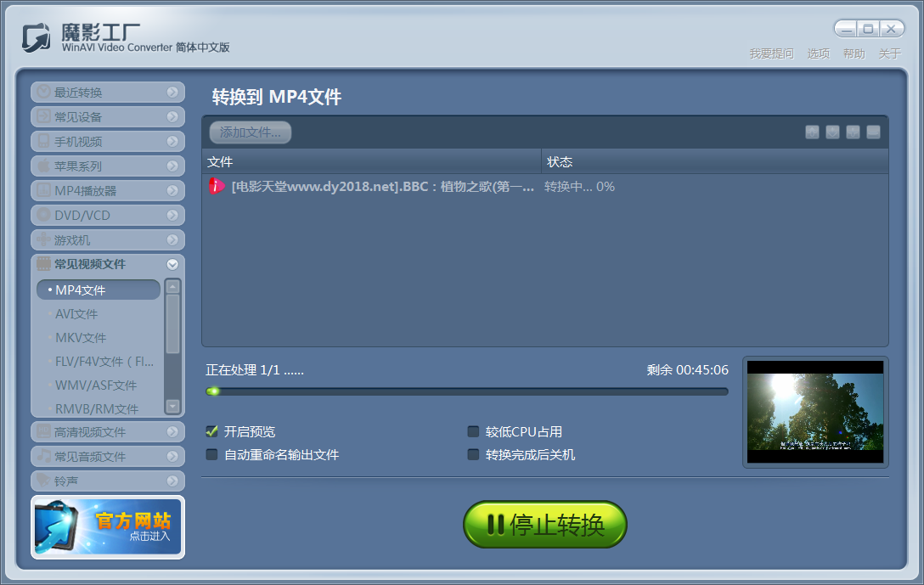Click the 魔影工厂 logo icon
The image size is (924, 585).
tap(37, 37)
